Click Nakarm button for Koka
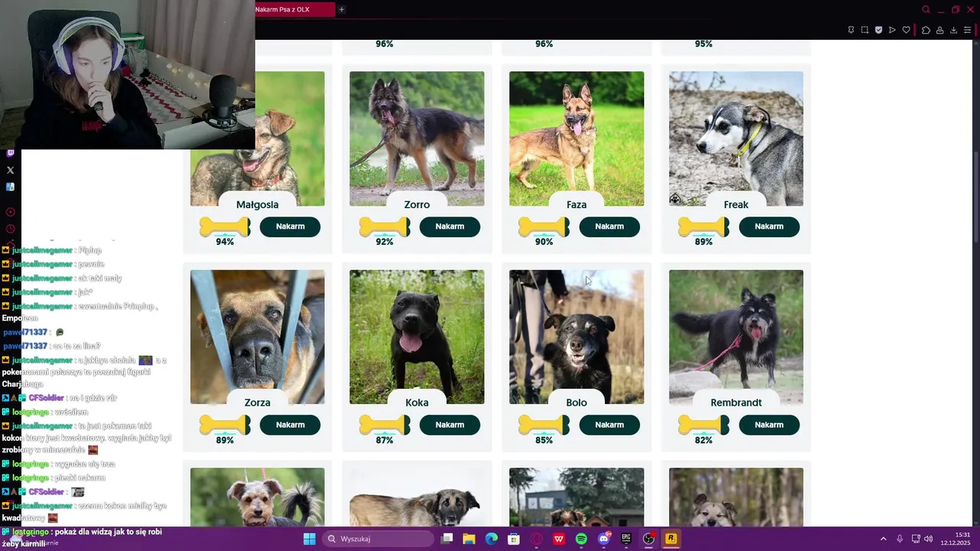Screen dimensions: 980x551 [449, 425]
